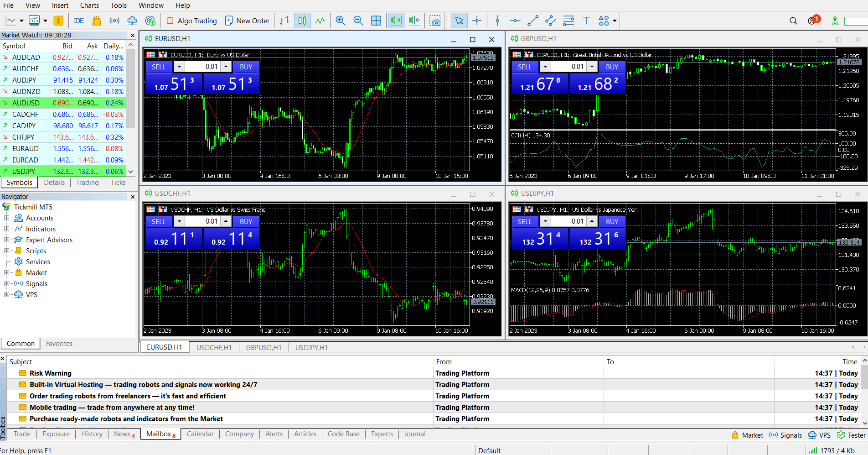Switch to the History tab in Toolbox
The image size is (868, 455).
coord(92,434)
